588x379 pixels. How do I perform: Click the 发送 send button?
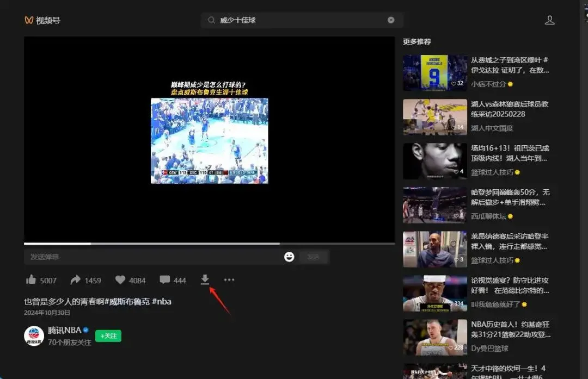(x=314, y=257)
